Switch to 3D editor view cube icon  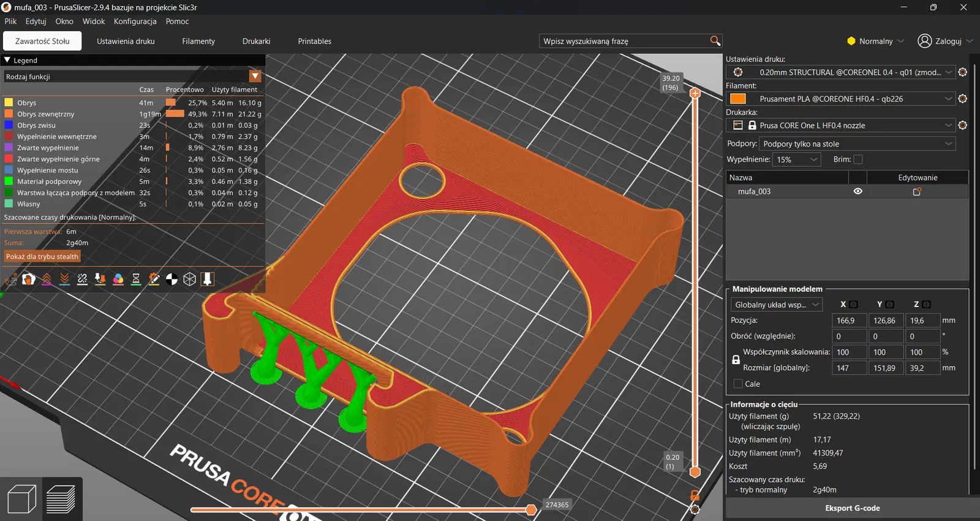click(22, 499)
